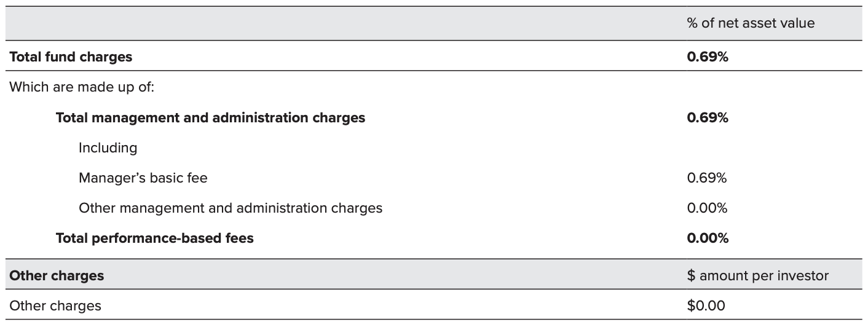Select the bold 'Total fund charges' row label
The height and width of the screenshot is (327, 868).
click(71, 57)
